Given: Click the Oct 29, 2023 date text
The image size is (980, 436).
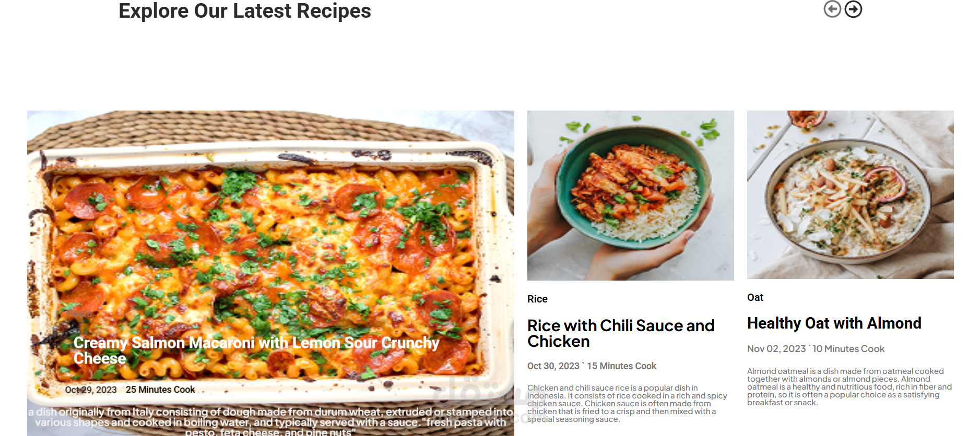Looking at the screenshot, I should tap(91, 390).
